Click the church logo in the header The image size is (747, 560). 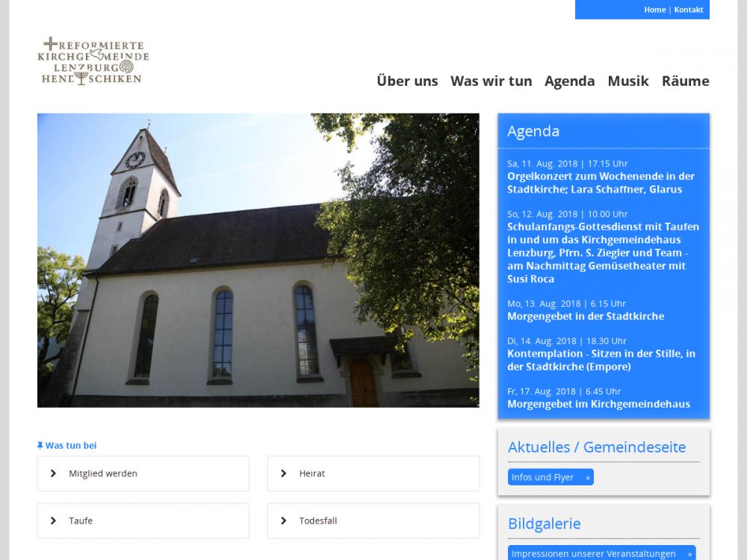coord(93,60)
